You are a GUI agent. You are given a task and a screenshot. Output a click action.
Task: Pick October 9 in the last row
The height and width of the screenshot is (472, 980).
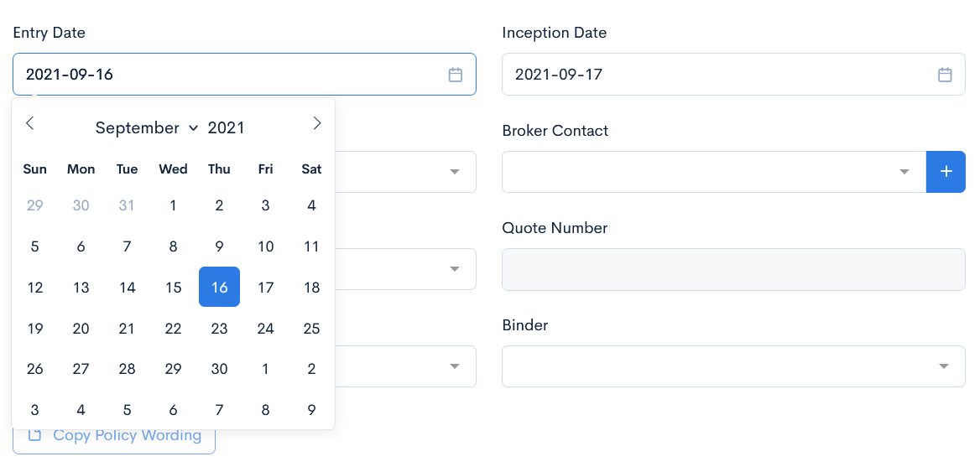coord(311,410)
